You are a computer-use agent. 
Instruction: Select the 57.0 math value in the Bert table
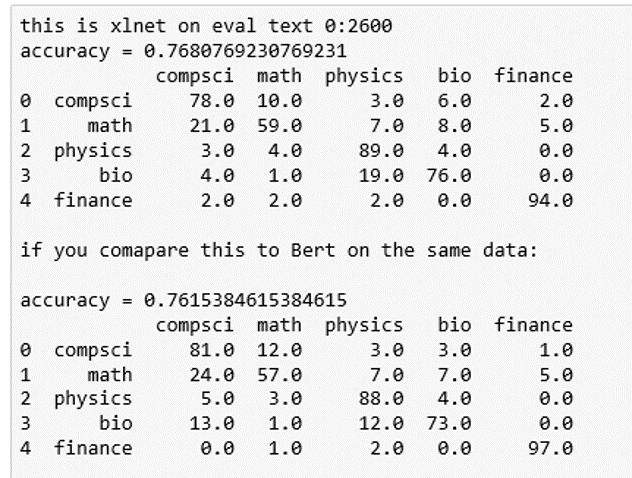pyautogui.click(x=279, y=375)
